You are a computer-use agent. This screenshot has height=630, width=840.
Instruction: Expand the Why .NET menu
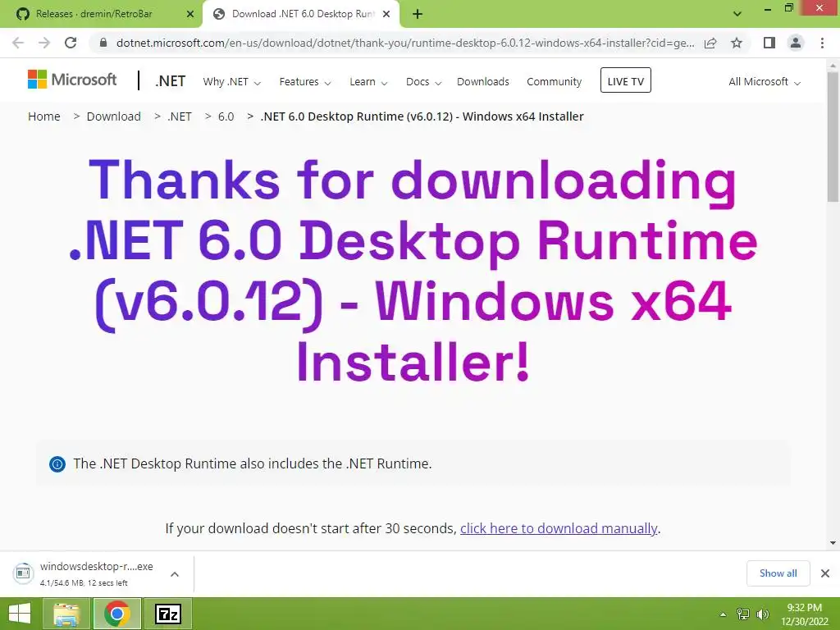point(231,82)
